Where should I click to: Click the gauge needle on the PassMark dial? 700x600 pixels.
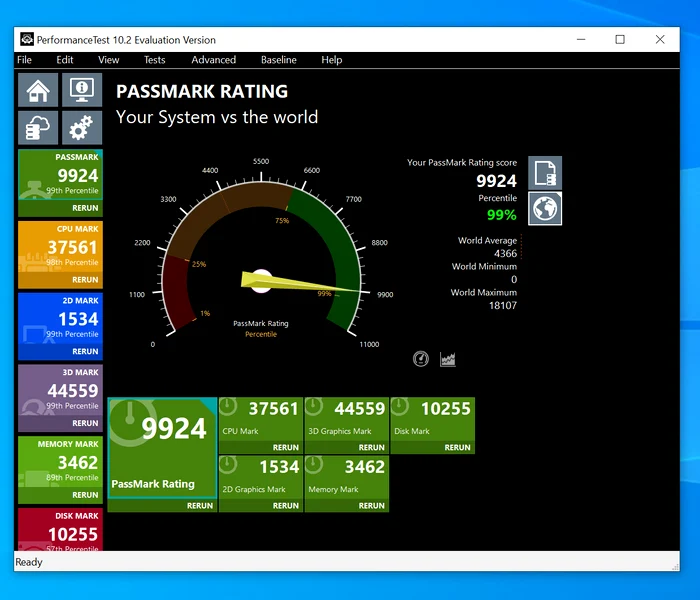(299, 284)
